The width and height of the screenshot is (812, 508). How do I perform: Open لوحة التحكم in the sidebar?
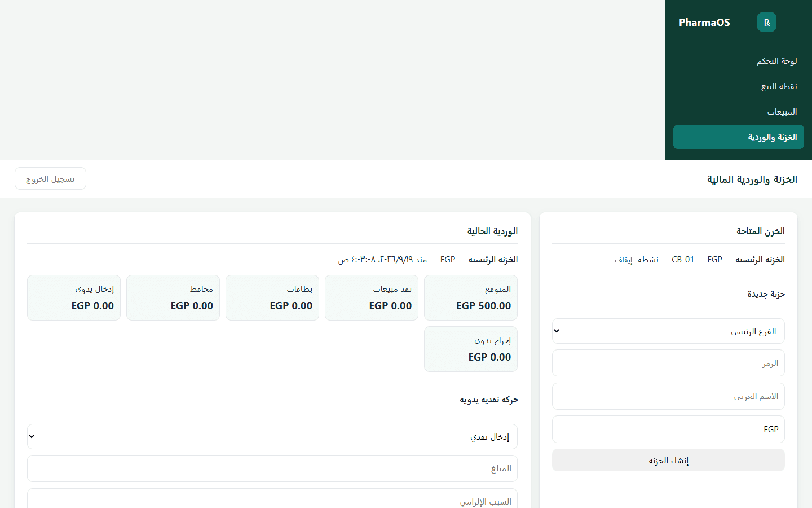[x=739, y=61]
